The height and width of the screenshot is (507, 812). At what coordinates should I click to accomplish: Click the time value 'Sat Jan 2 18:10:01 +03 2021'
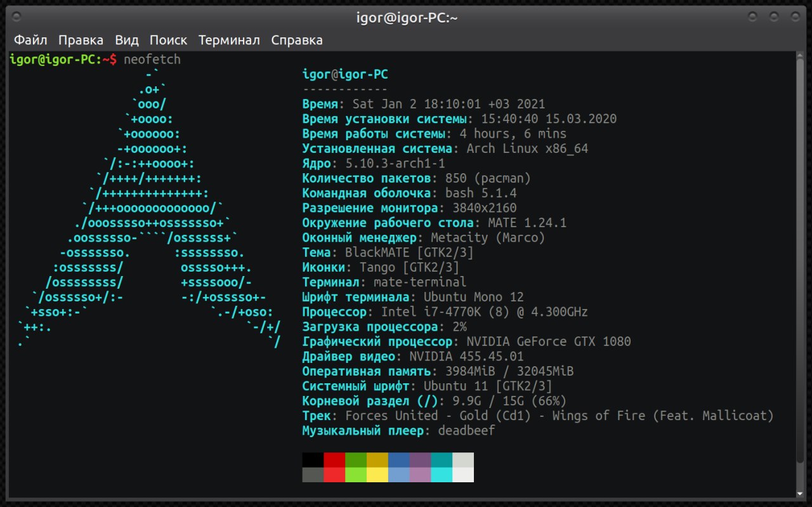tap(449, 104)
